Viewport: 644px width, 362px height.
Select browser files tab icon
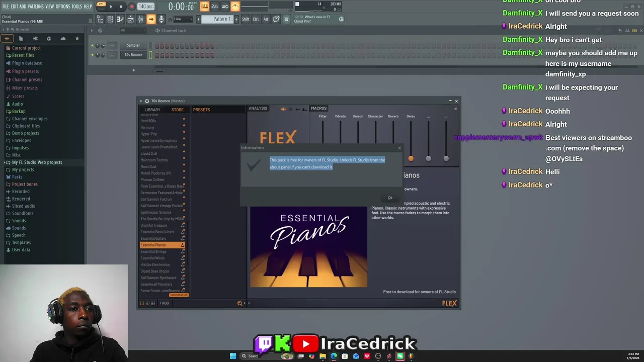click(21, 39)
